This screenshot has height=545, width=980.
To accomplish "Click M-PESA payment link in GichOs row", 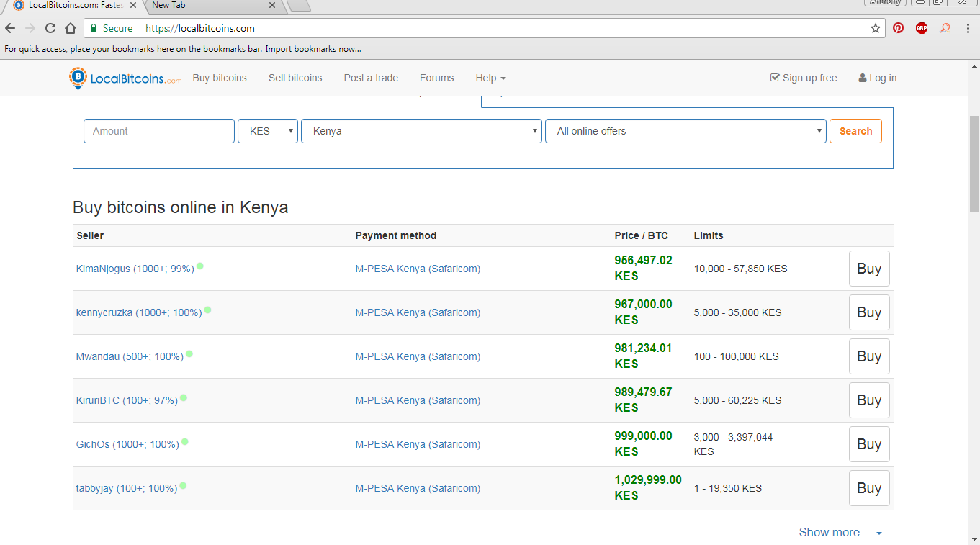I will tap(418, 444).
